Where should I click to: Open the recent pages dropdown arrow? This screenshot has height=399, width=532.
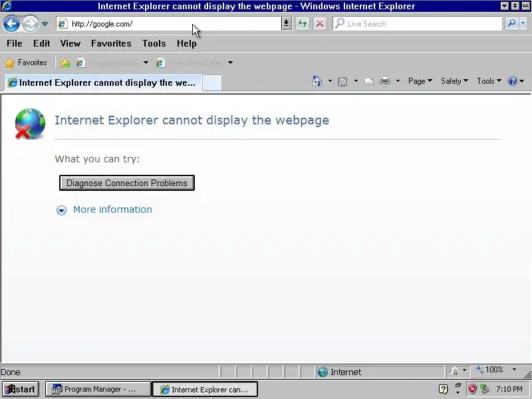point(45,24)
